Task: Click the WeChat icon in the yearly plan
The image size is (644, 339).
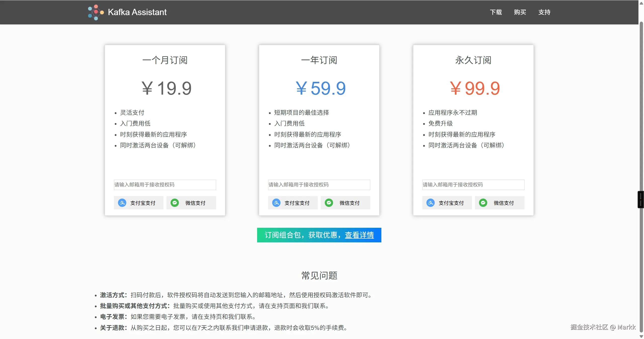Action: click(329, 203)
